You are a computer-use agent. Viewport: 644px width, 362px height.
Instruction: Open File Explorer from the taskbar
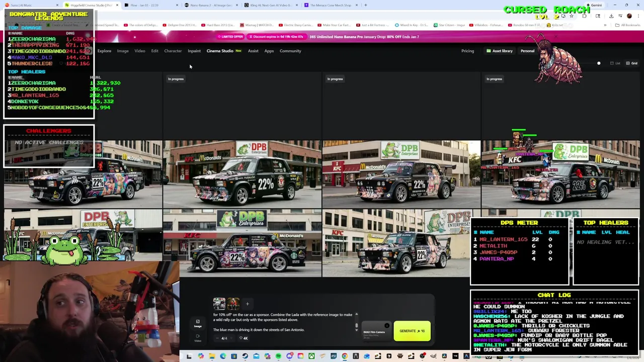[212, 356]
